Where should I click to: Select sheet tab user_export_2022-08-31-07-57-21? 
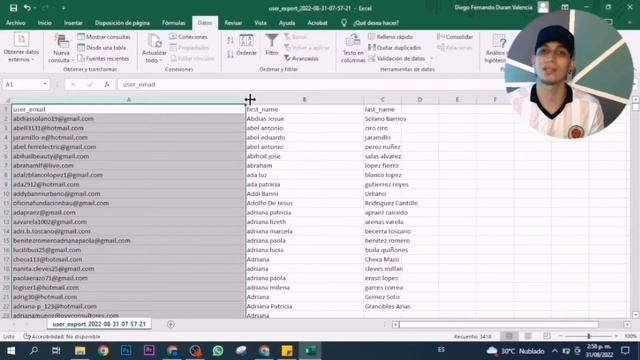(99, 324)
